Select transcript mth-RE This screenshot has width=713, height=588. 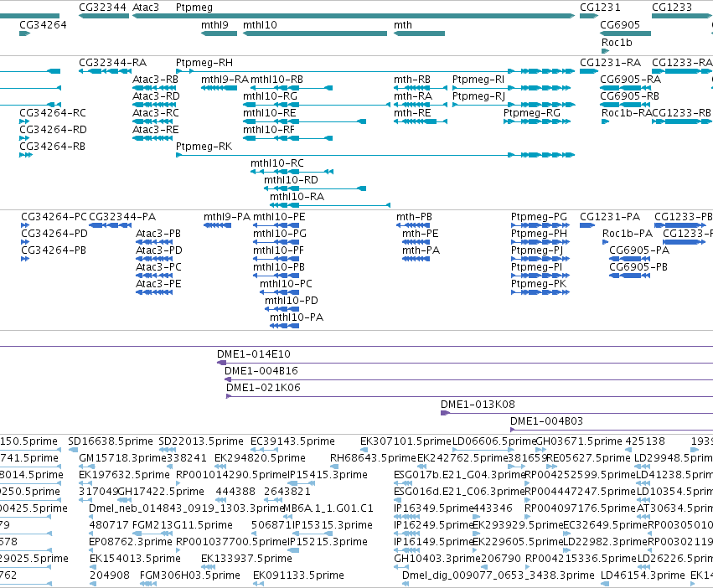point(421,121)
